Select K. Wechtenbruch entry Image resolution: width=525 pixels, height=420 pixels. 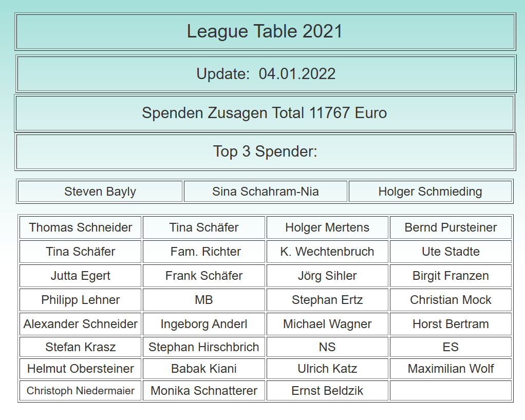[x=327, y=252]
